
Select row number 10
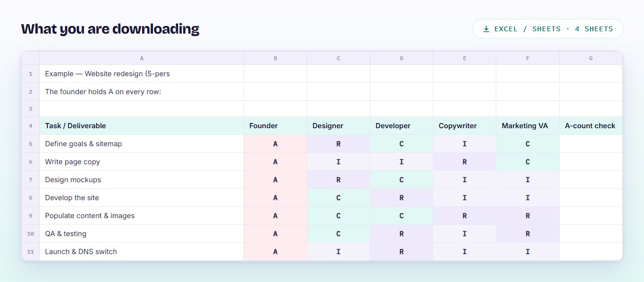[31, 234]
